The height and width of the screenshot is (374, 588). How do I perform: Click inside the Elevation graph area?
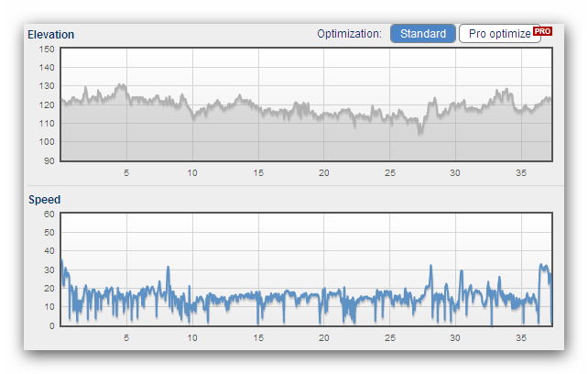307,104
